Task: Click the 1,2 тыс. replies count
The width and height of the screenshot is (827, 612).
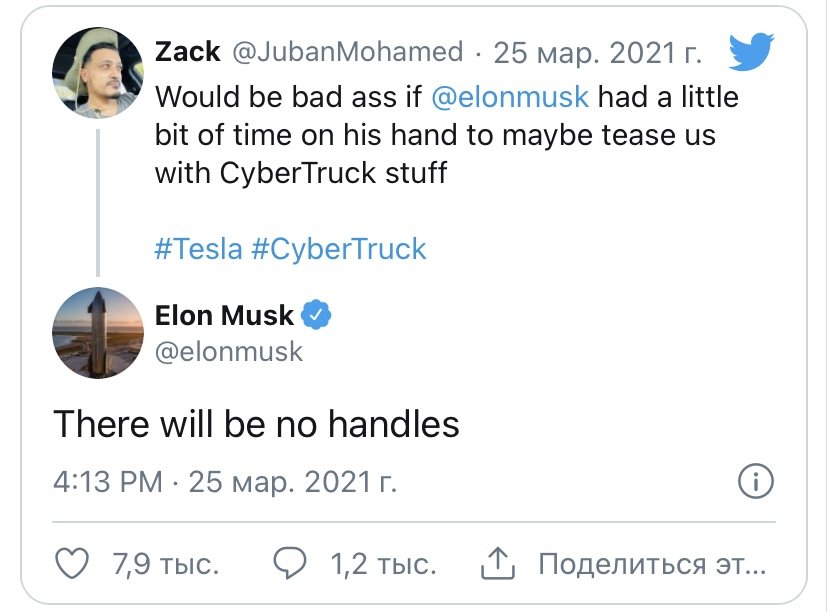Action: [x=383, y=565]
